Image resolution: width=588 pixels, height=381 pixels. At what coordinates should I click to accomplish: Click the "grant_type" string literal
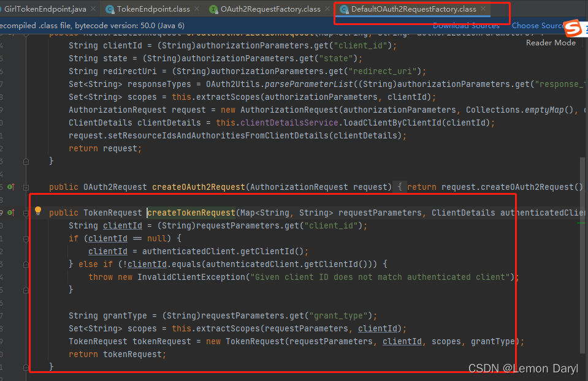click(x=338, y=315)
